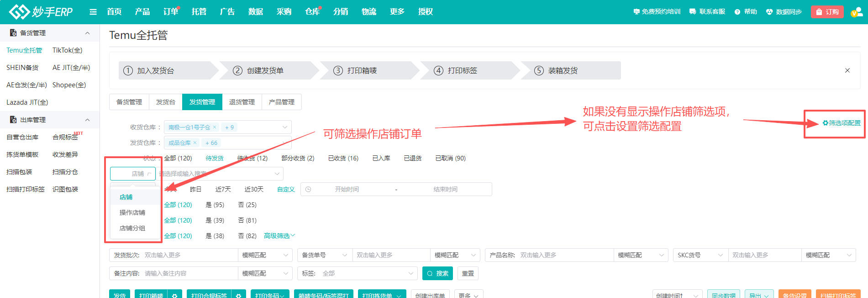Choose 店铺分组 in the dropdown list
The image size is (868, 298).
pos(132,228)
